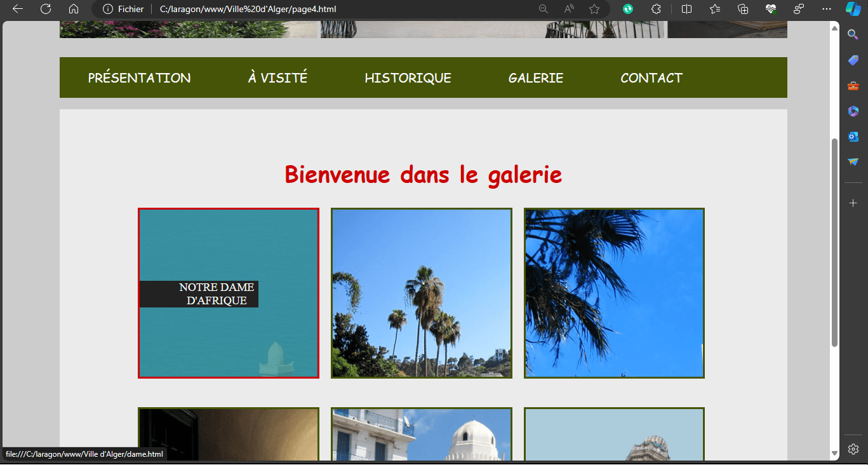Viewport: 868px width, 465px height.
Task: Open the Extensions puzzle menu
Action: (657, 9)
